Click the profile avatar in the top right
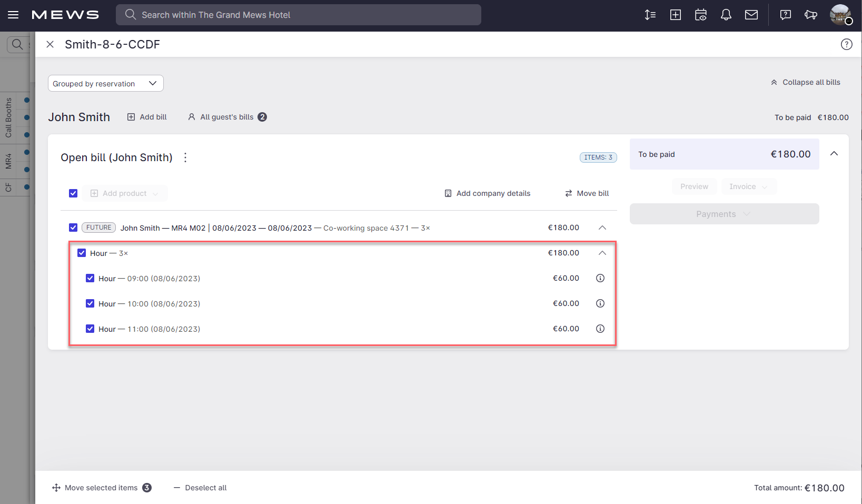The height and width of the screenshot is (504, 862). 841,15
